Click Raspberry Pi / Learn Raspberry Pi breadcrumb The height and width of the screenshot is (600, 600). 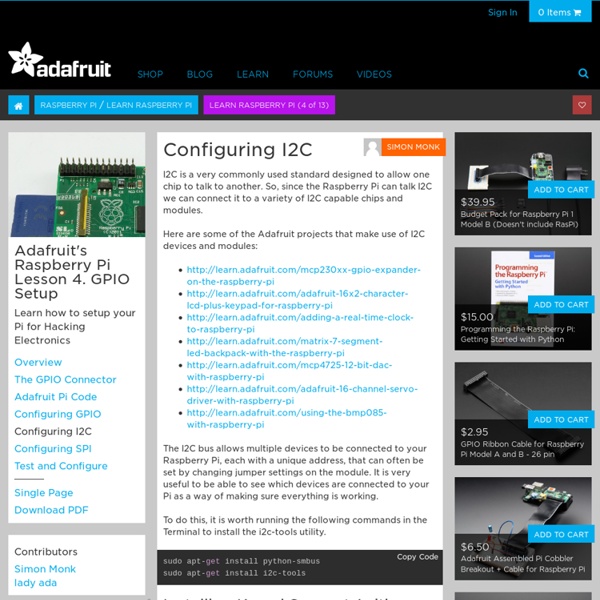click(x=116, y=105)
